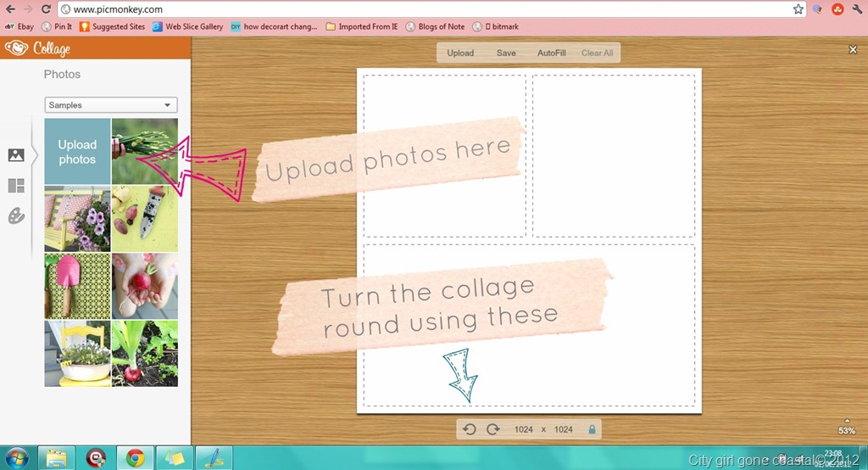Select the porch swing flowers sample photo
This screenshot has width=868, height=470.
click(x=77, y=219)
